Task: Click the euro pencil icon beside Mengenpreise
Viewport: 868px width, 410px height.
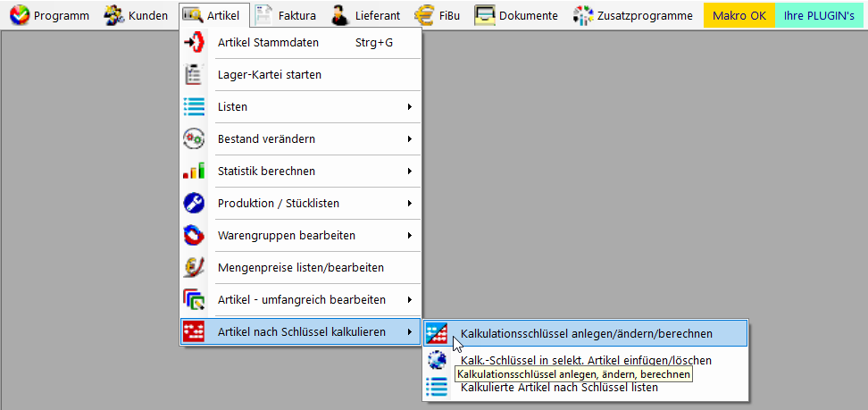Action: (x=194, y=268)
